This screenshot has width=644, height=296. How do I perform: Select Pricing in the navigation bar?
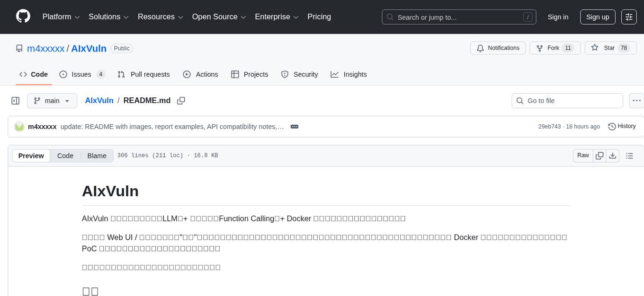319,17
